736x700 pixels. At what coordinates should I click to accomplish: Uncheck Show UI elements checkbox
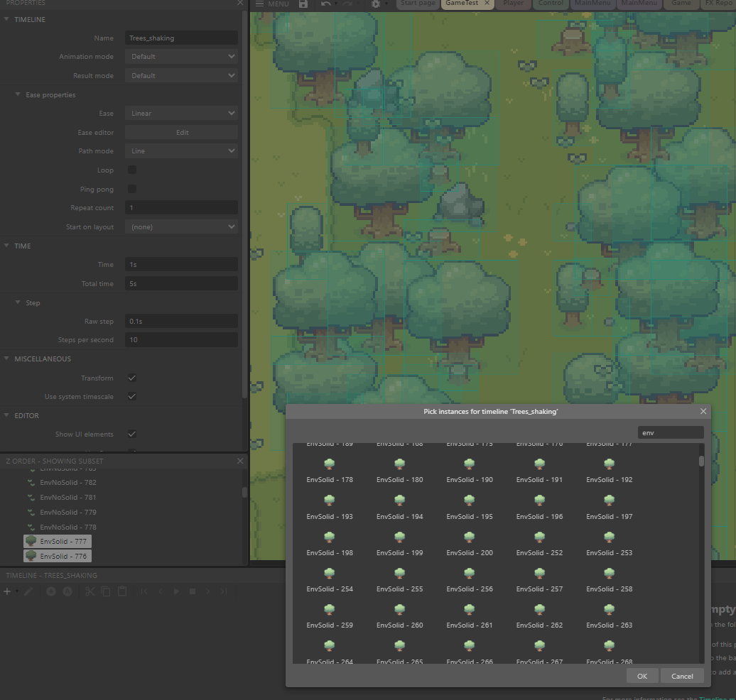pos(132,434)
